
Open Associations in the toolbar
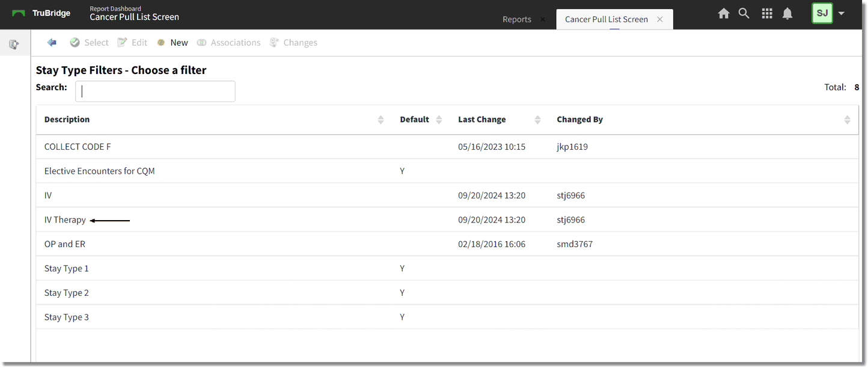point(229,43)
